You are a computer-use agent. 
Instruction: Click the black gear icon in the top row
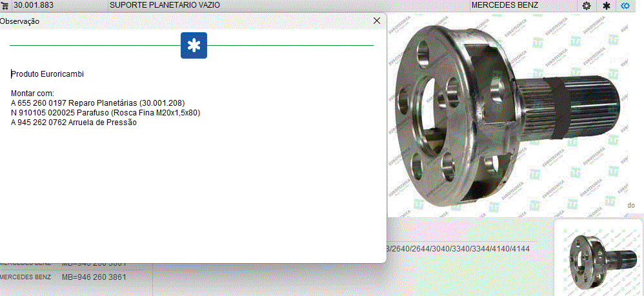[587, 6]
